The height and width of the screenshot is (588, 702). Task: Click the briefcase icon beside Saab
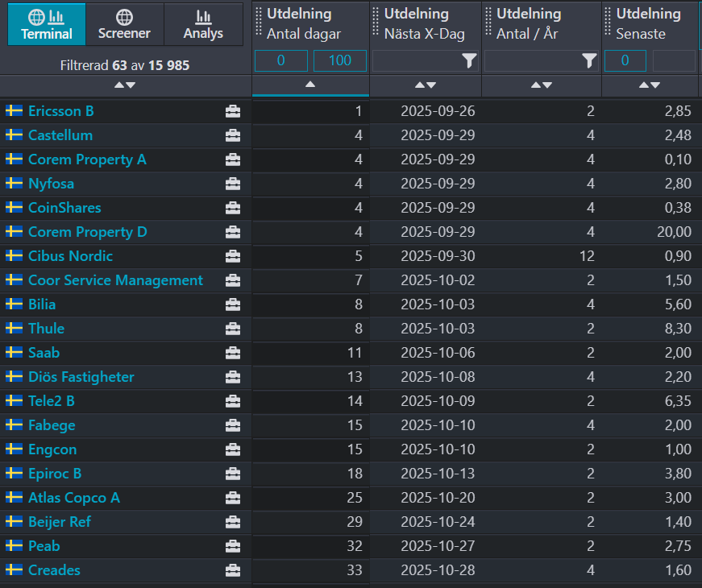233,353
